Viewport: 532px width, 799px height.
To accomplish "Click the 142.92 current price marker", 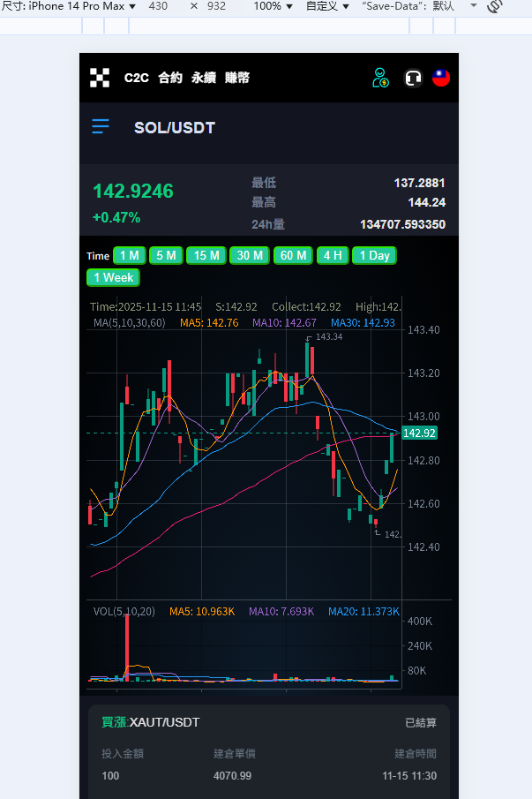I will [x=419, y=433].
